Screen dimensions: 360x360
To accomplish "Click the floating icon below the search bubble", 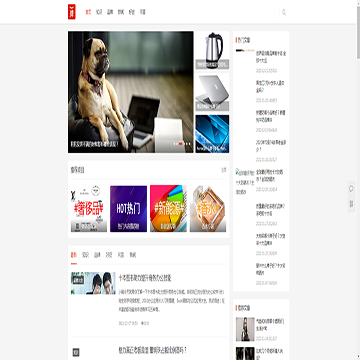I will pyautogui.click(x=351, y=204).
